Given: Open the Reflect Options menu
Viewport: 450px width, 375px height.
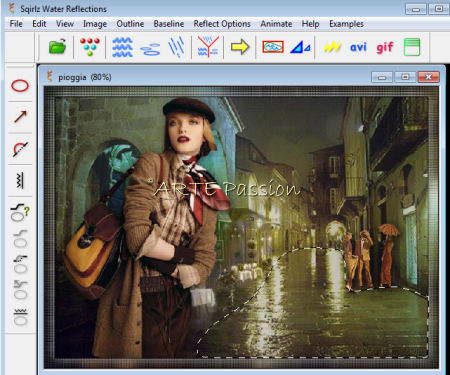Looking at the screenshot, I should point(222,24).
